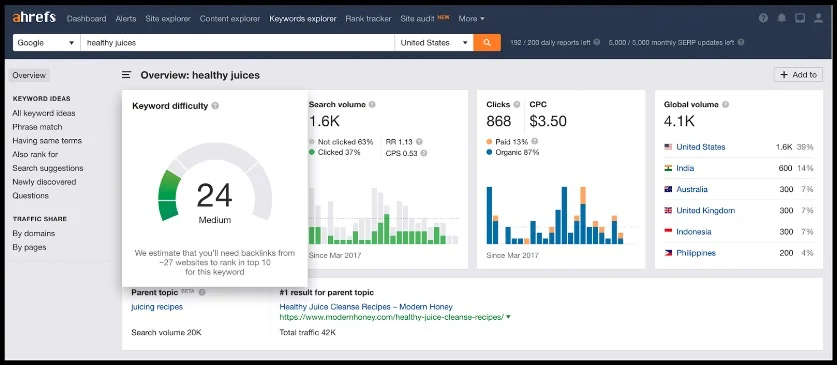Open the Google search engine dropdown
837x365 pixels.
(46, 43)
